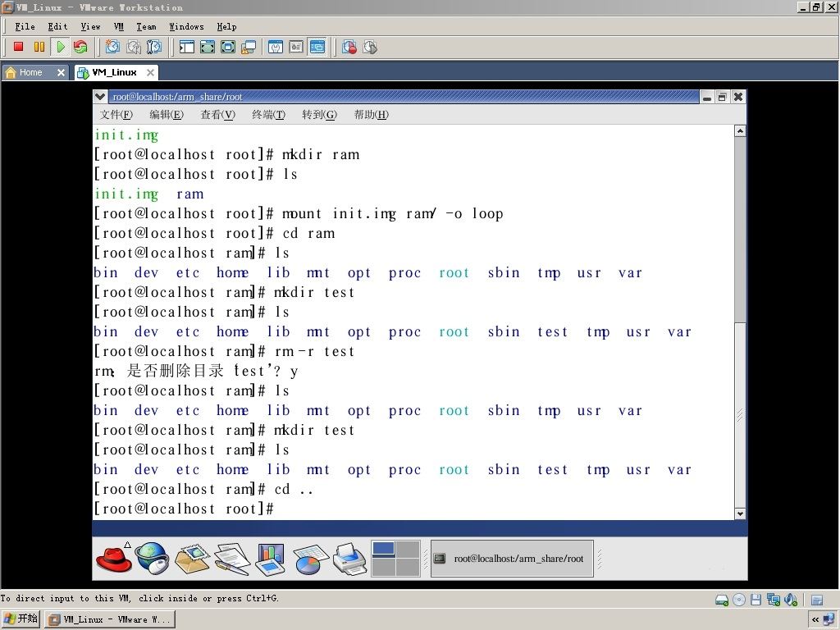Open the terminal 终端(T) menu

(268, 115)
